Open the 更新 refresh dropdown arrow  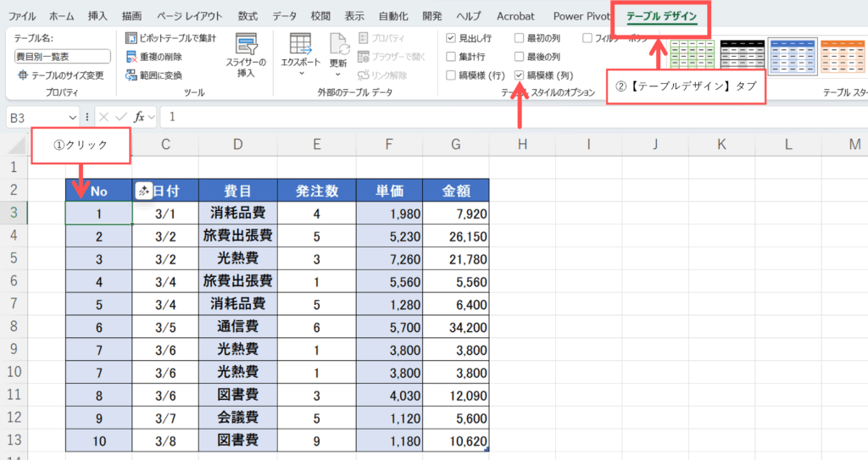click(339, 75)
